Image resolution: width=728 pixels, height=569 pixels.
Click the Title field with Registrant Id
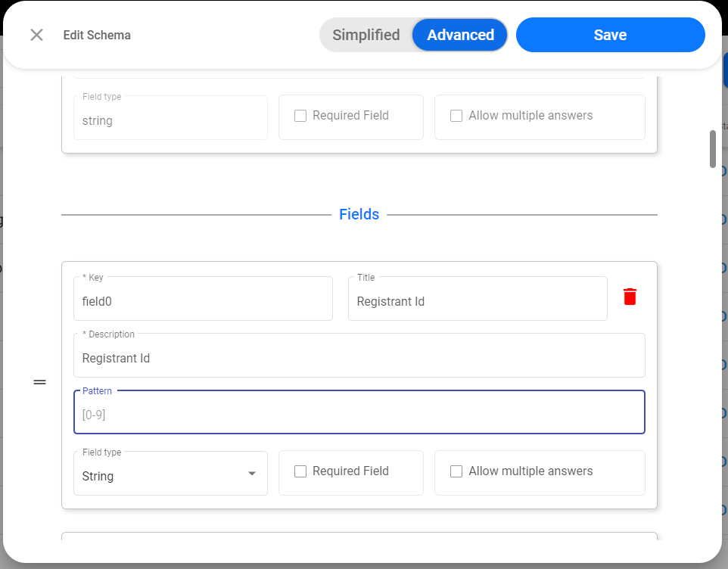coord(478,298)
